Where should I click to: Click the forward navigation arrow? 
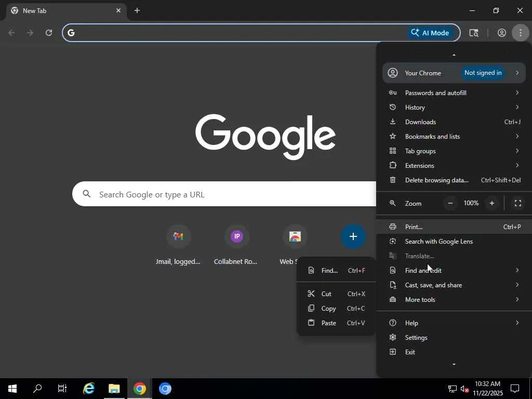tap(30, 33)
